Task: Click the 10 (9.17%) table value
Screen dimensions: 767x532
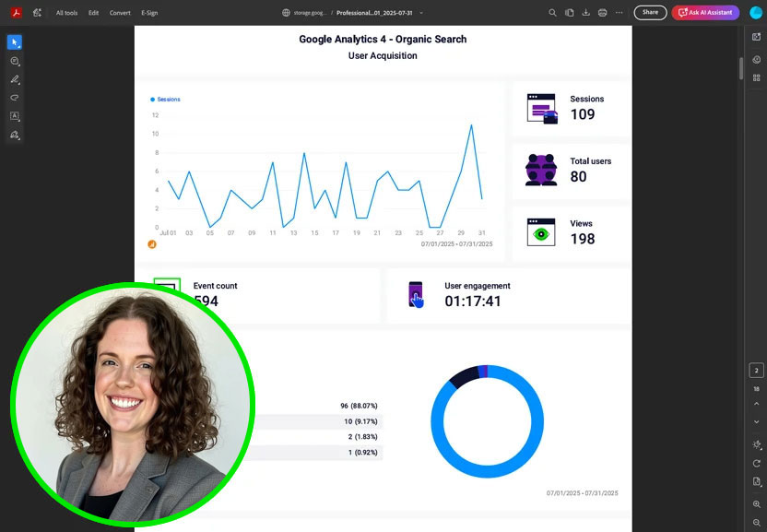Action: (360, 421)
